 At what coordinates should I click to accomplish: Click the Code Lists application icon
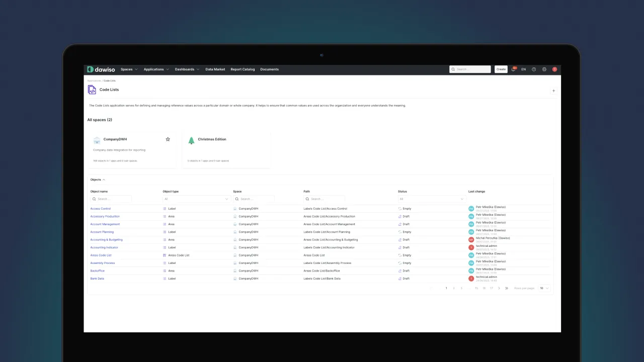click(x=92, y=89)
